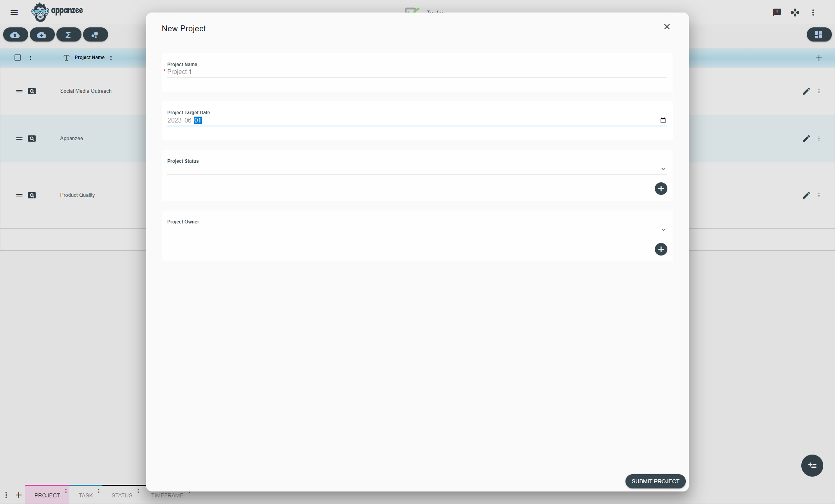Image resolution: width=835 pixels, height=504 pixels.
Task: Click the cloud upload icon
Action: pos(15,35)
